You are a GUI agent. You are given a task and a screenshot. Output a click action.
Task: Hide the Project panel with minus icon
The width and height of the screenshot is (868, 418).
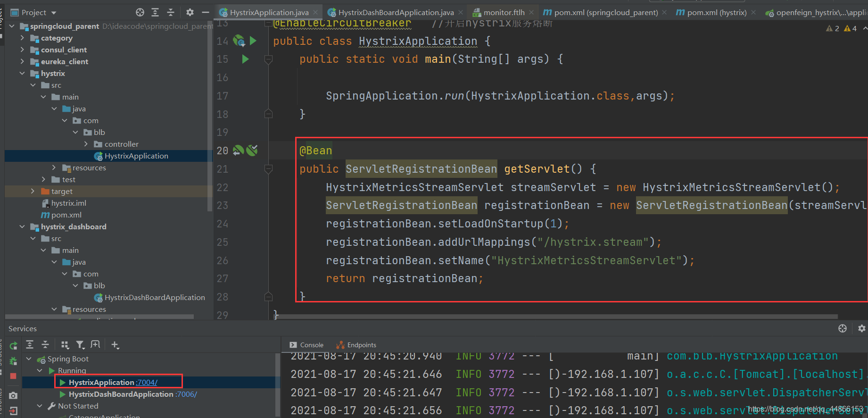pyautogui.click(x=206, y=12)
